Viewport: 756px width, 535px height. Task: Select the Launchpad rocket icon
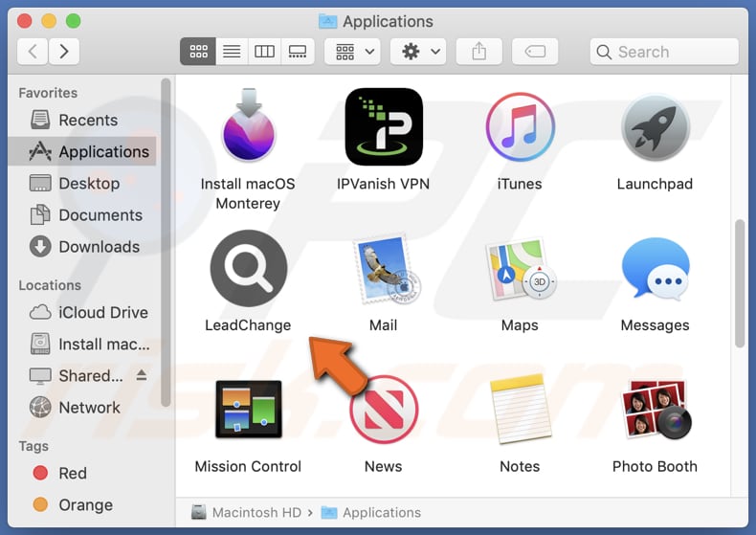click(656, 127)
